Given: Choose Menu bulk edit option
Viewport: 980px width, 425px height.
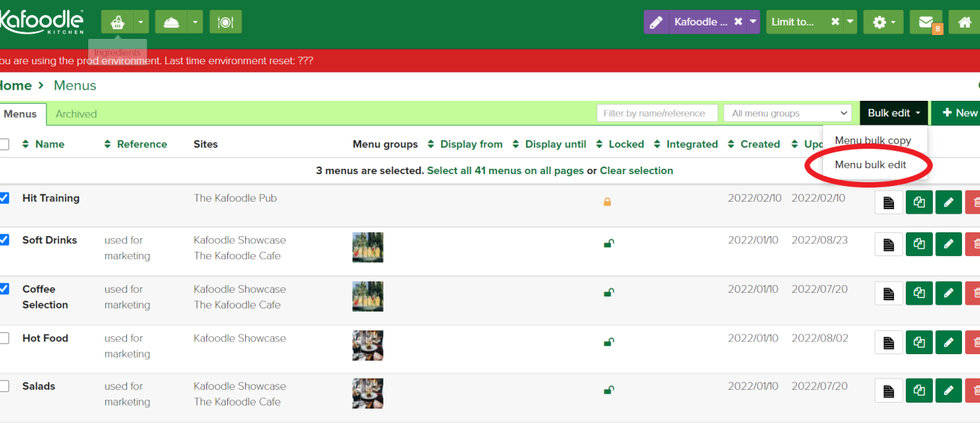Looking at the screenshot, I should point(870,164).
